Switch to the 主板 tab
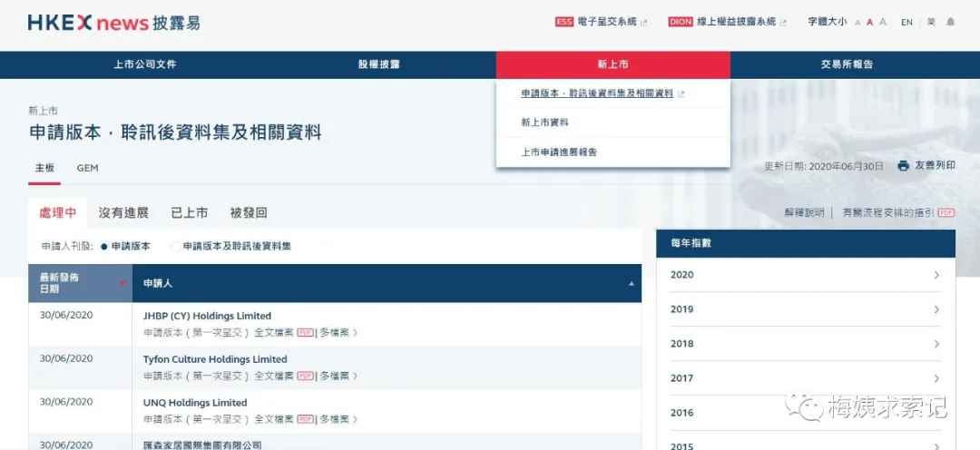The width and height of the screenshot is (980, 450). 44,168
